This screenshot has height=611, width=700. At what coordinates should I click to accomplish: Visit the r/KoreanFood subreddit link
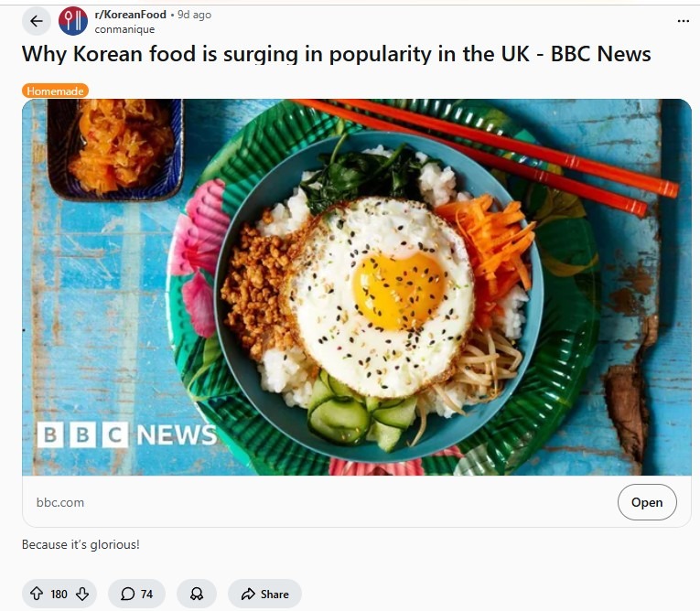130,15
